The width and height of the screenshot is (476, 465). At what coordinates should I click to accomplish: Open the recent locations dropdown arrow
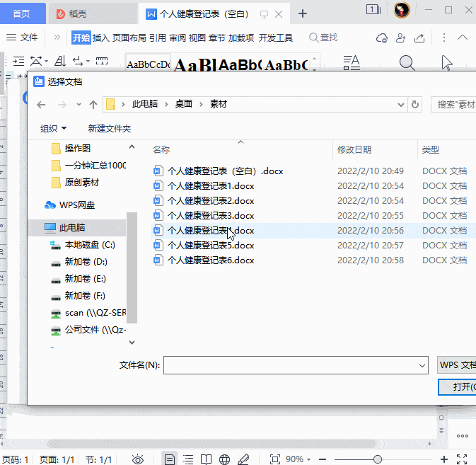(x=79, y=105)
